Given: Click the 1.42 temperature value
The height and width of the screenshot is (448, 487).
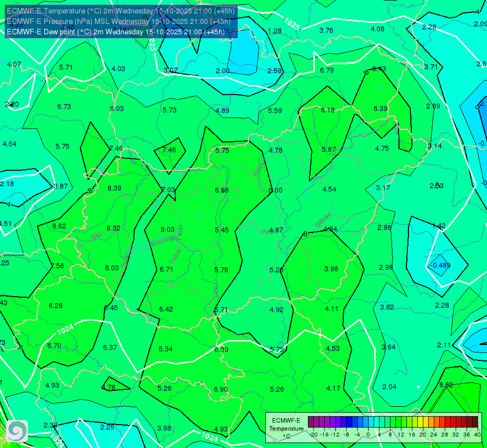Looking at the screenshot, I should click(x=439, y=225).
